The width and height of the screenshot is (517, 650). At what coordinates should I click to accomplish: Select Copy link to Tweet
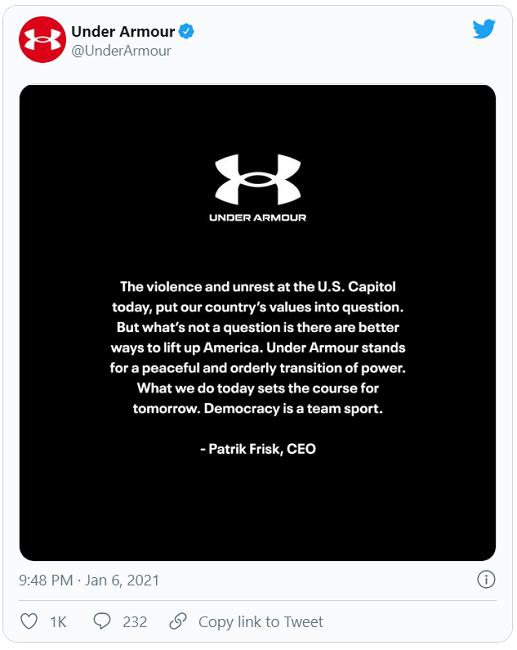tap(260, 622)
